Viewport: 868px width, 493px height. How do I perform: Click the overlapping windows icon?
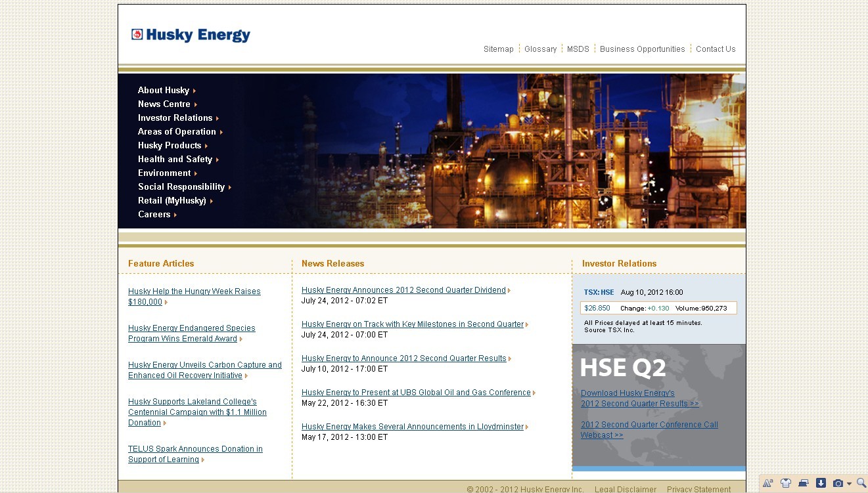tap(803, 483)
